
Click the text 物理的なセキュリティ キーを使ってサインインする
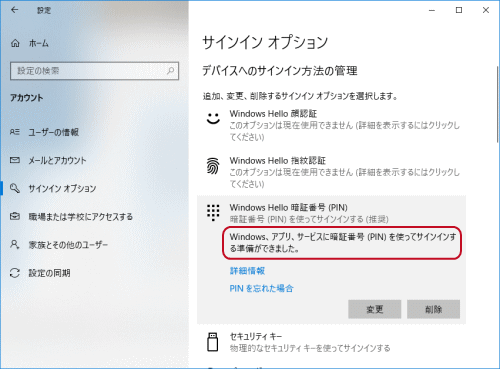(310, 349)
